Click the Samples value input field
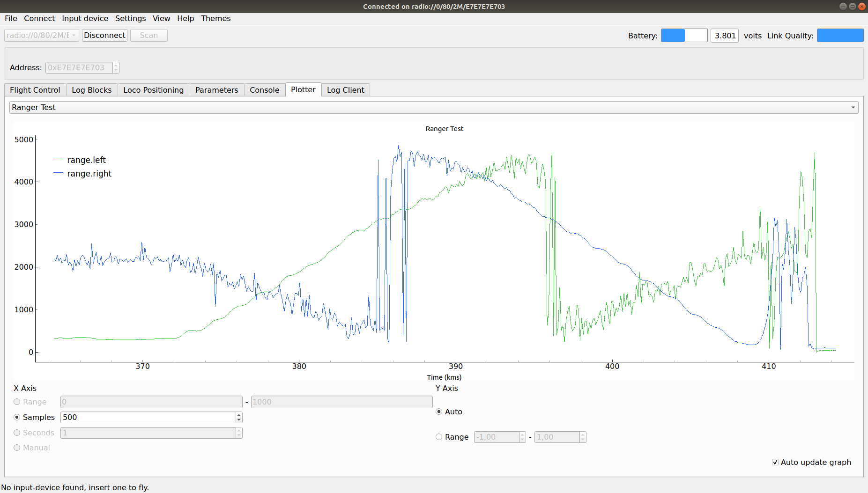 [x=148, y=417]
